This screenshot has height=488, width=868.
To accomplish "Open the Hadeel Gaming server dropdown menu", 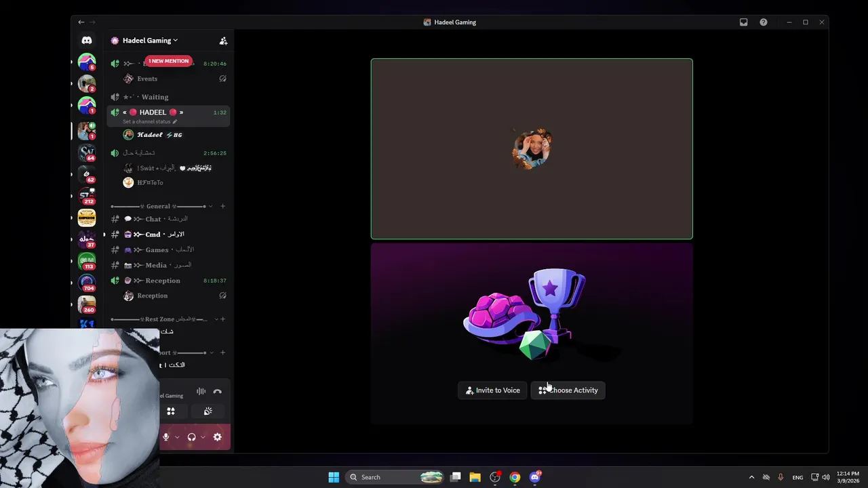I will coord(150,41).
